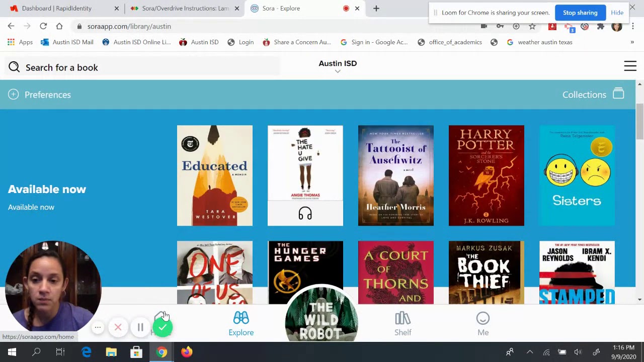
Task: Bookmark this page with star icon
Action: click(532, 26)
